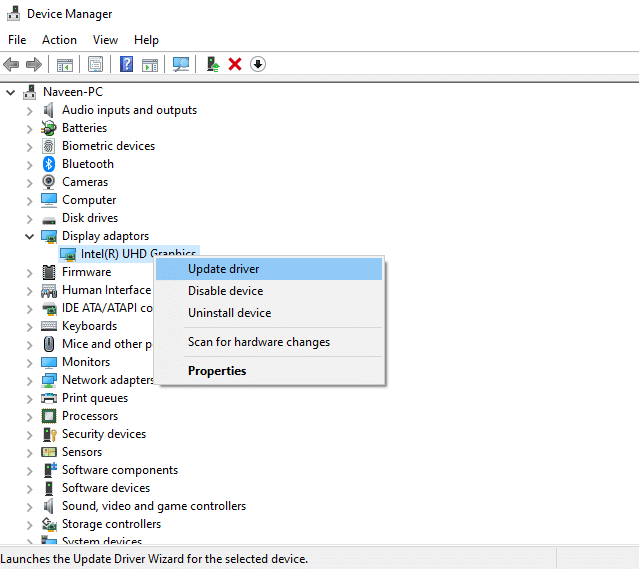Click the Device Manager title bar app icon

pyautogui.click(x=12, y=14)
